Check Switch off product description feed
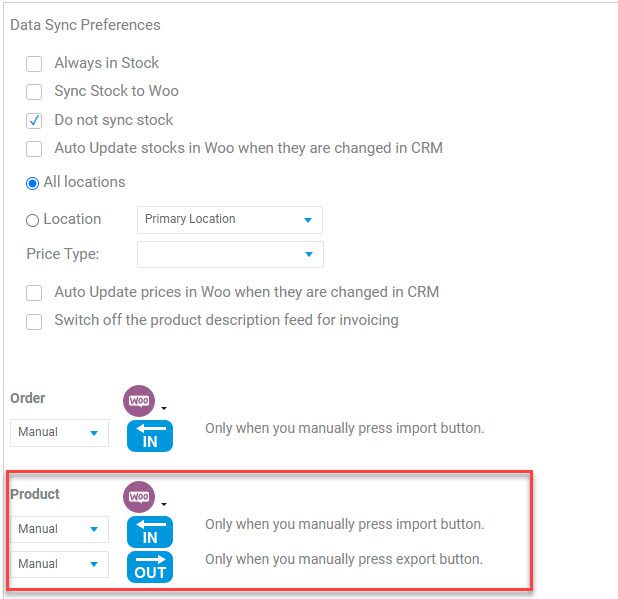Image resolution: width=618 pixels, height=599 pixels. [34, 321]
